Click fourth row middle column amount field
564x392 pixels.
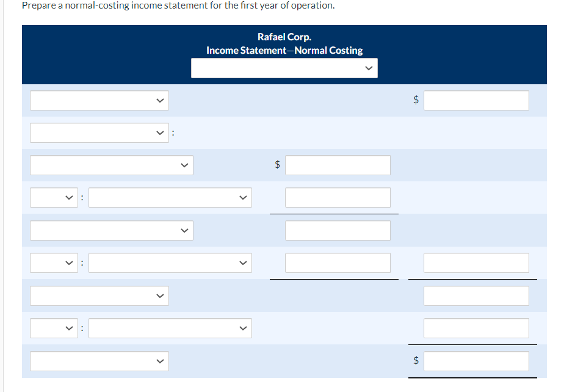[x=338, y=198]
